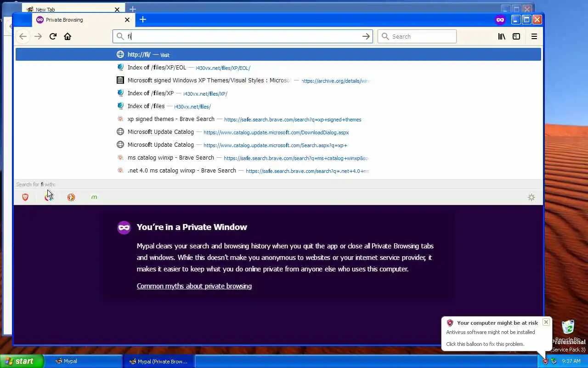The height and width of the screenshot is (368, 588).
Task: Click in the address bar text field
Action: click(x=242, y=36)
